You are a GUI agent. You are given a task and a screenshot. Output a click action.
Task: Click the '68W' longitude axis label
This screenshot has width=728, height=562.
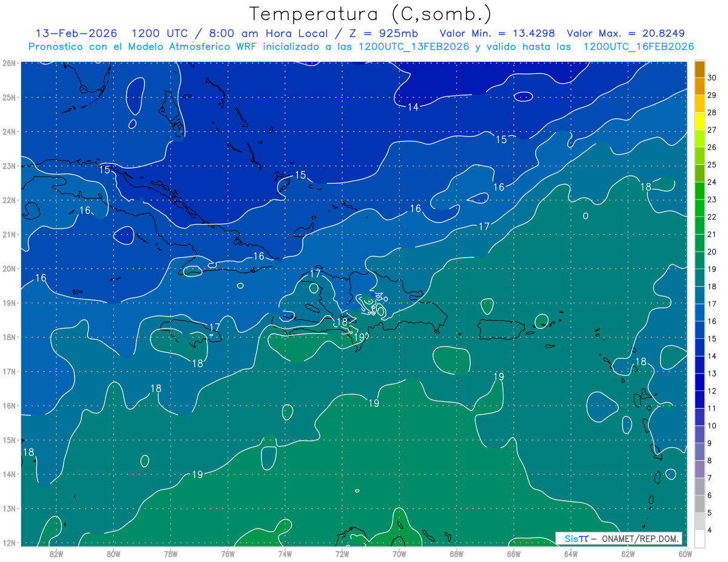point(457,554)
